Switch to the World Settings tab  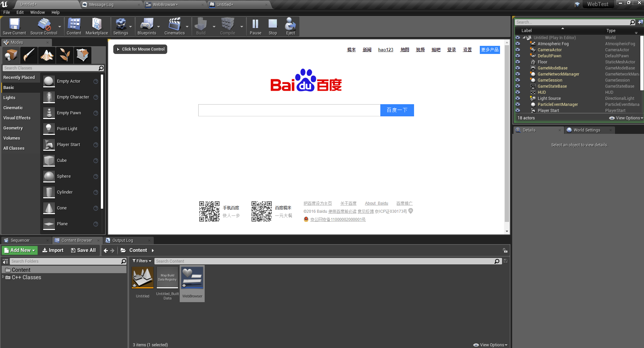(x=587, y=130)
